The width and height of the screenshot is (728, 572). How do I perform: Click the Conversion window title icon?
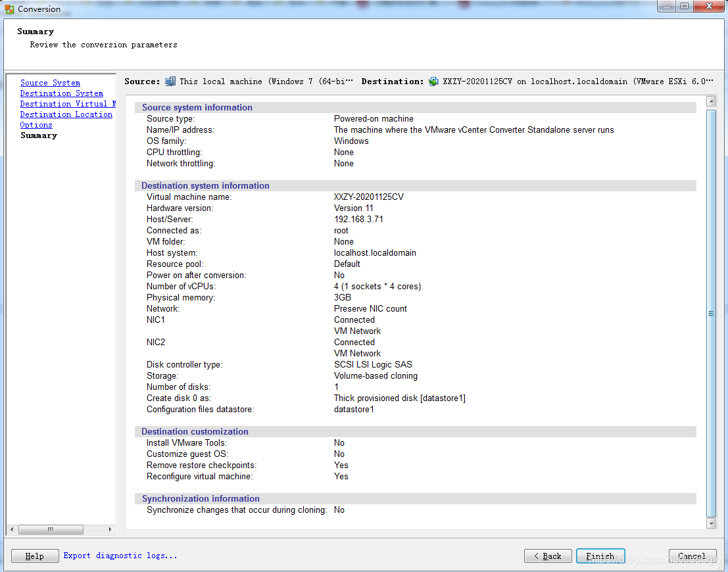click(9, 9)
